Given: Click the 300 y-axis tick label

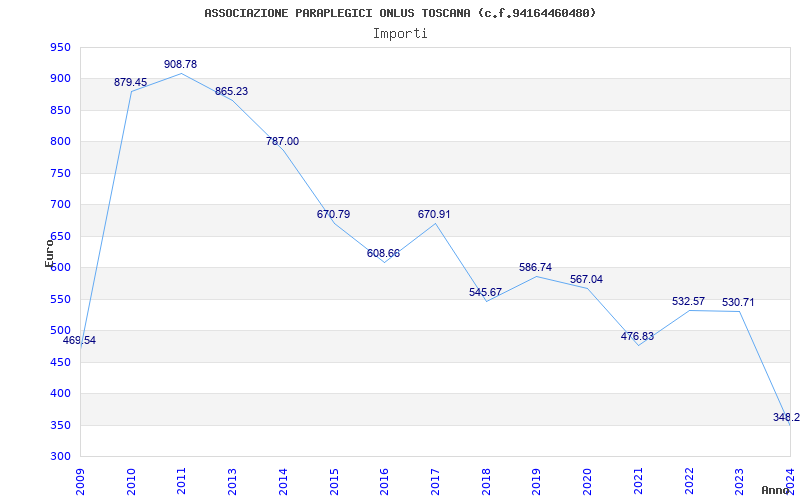Looking at the screenshot, I should (60, 457).
